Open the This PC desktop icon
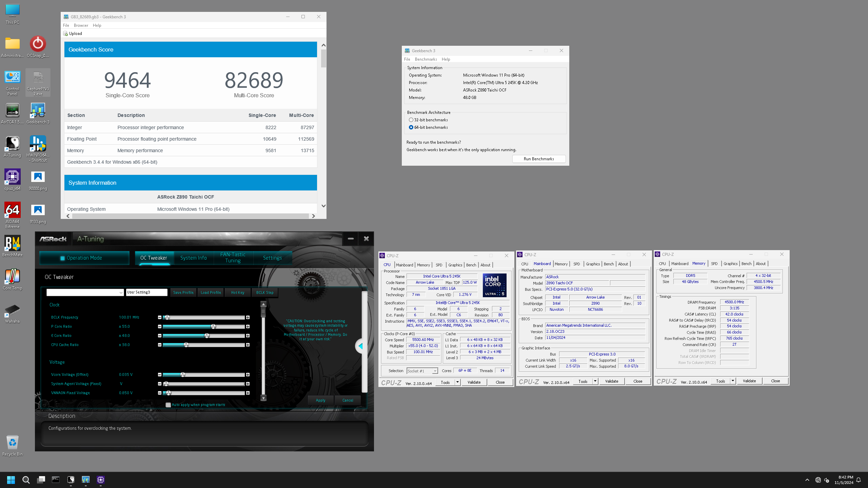The width and height of the screenshot is (868, 488). pyautogui.click(x=13, y=14)
